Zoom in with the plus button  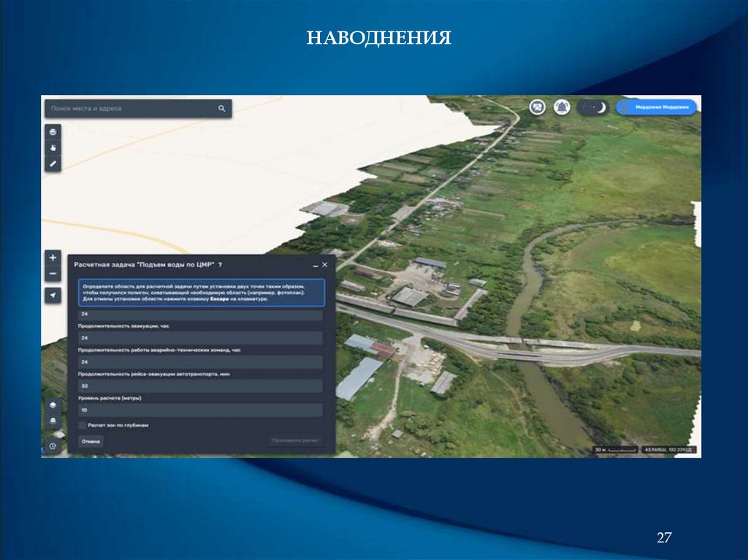coord(53,258)
